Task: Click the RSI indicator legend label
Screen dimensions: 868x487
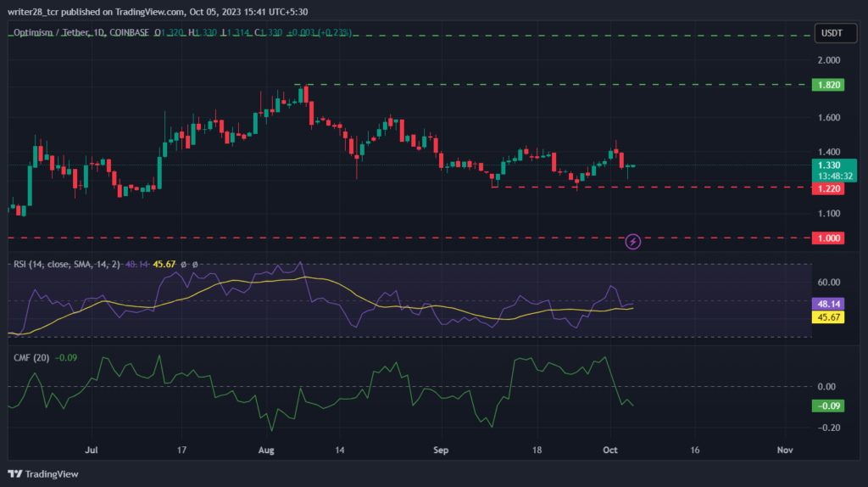Action: point(66,264)
